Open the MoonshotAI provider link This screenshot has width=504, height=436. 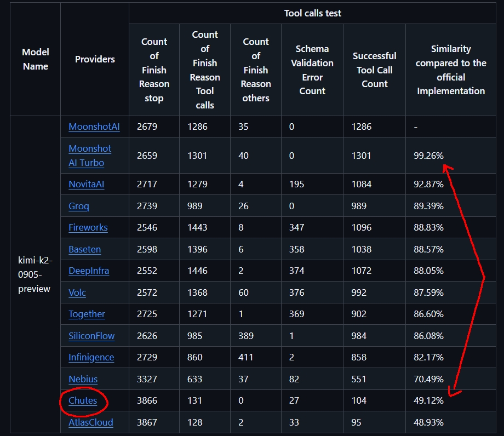94,127
